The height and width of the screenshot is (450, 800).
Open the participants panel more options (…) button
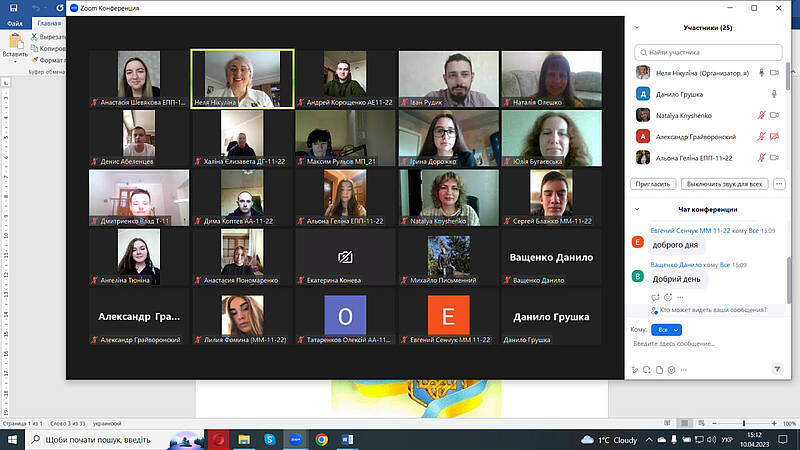pos(779,184)
